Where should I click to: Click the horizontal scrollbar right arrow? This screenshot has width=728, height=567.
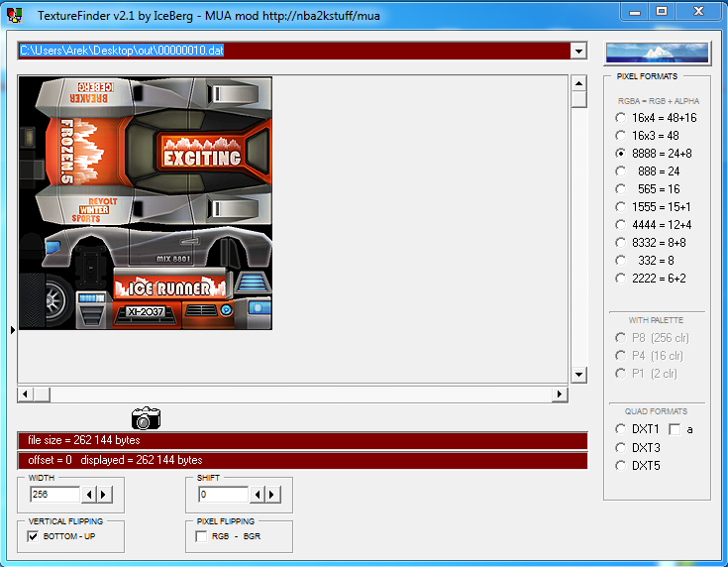coord(560,395)
